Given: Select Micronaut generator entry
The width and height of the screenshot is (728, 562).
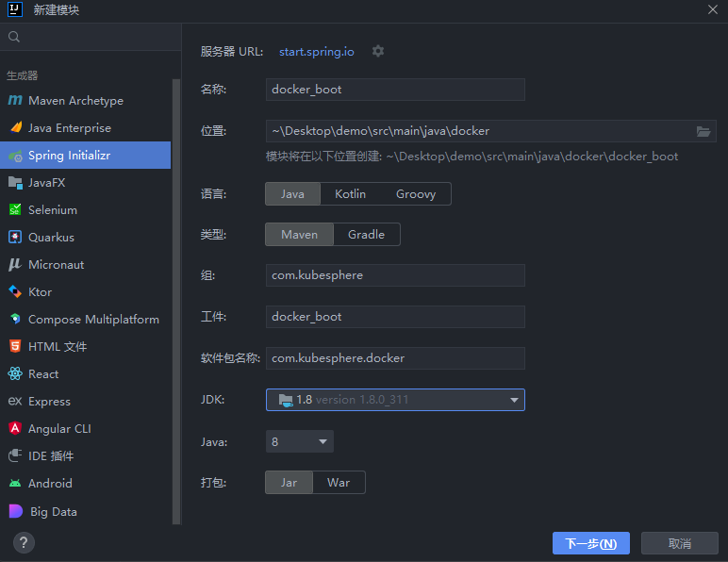Looking at the screenshot, I should pyautogui.click(x=86, y=265).
